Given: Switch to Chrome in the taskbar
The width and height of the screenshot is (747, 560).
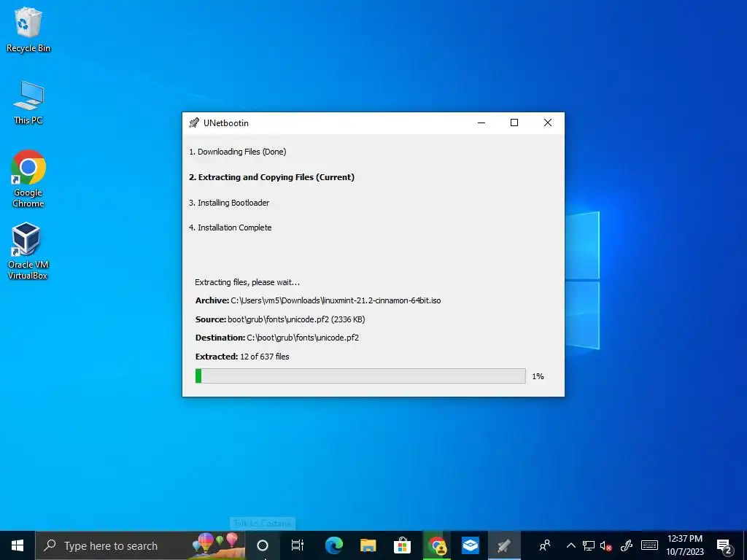Looking at the screenshot, I should pos(436,545).
